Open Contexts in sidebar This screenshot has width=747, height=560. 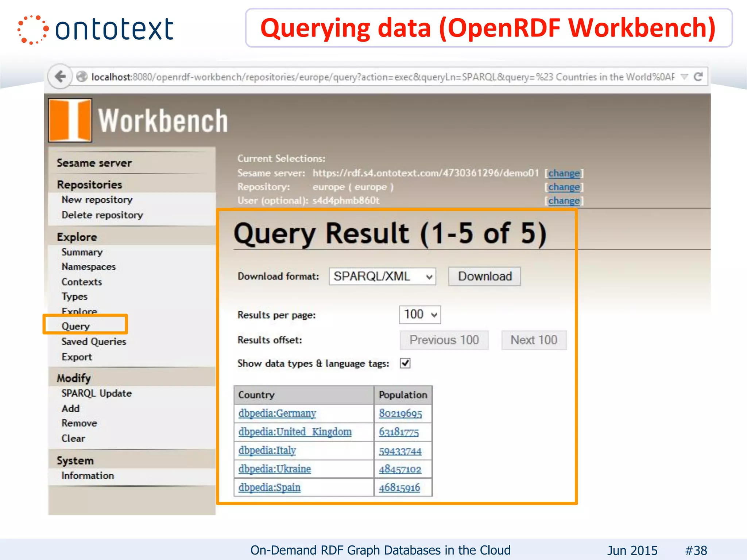[x=82, y=282]
